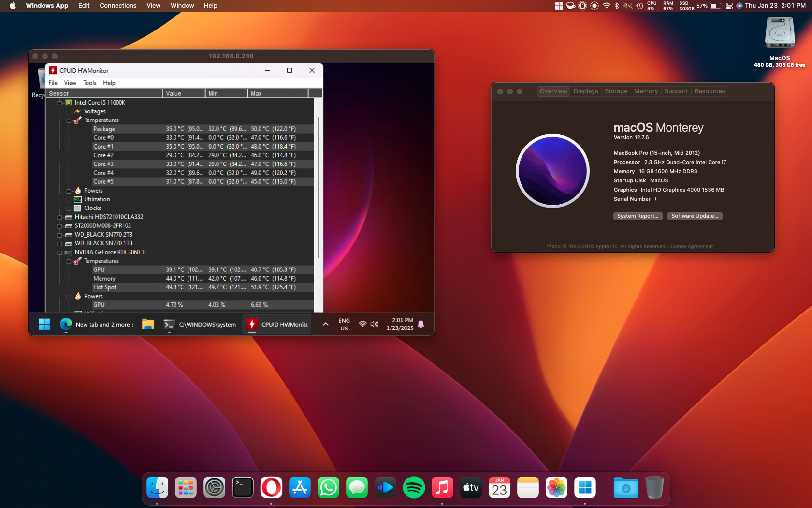
Task: Launch Terminal from the Dock
Action: pyautogui.click(x=243, y=488)
